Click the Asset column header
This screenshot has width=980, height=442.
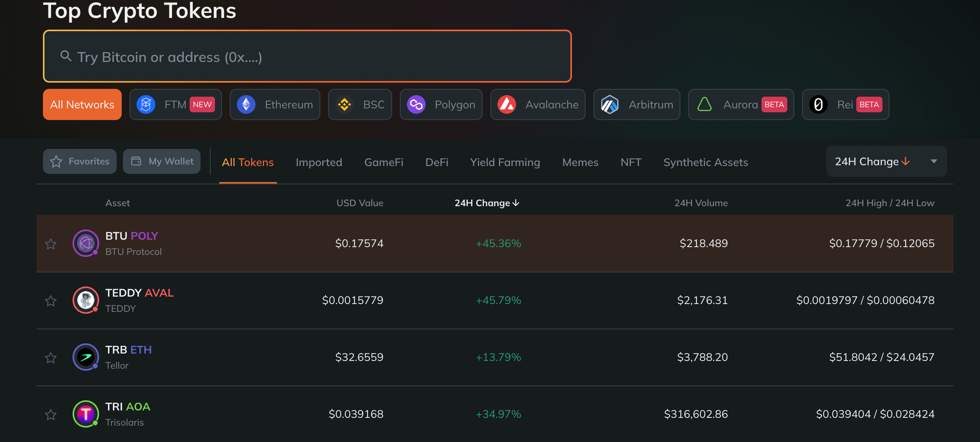pos(117,203)
